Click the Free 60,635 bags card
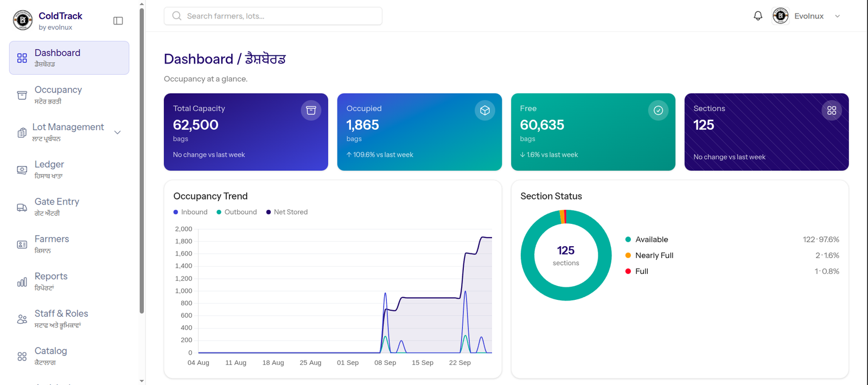This screenshot has width=868, height=385. (x=593, y=132)
